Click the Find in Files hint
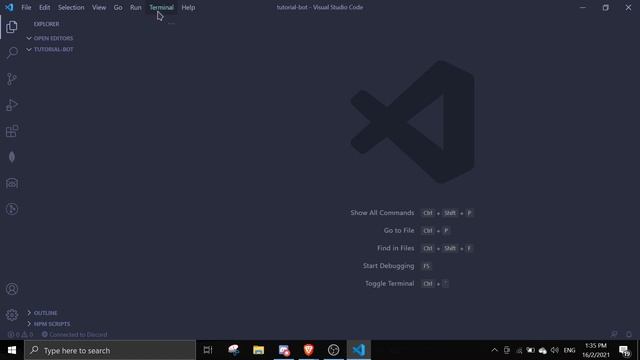 click(396, 248)
